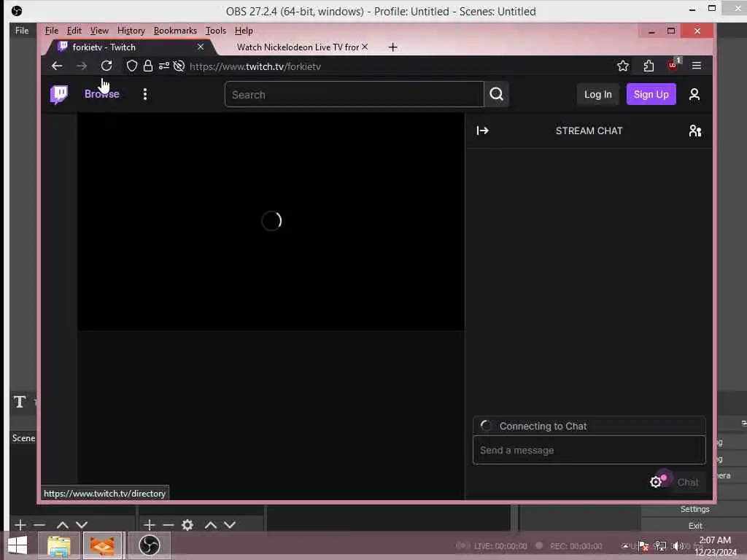The width and height of the screenshot is (747, 560).
Task: Click the Twitch Log In button
Action: coord(598,94)
